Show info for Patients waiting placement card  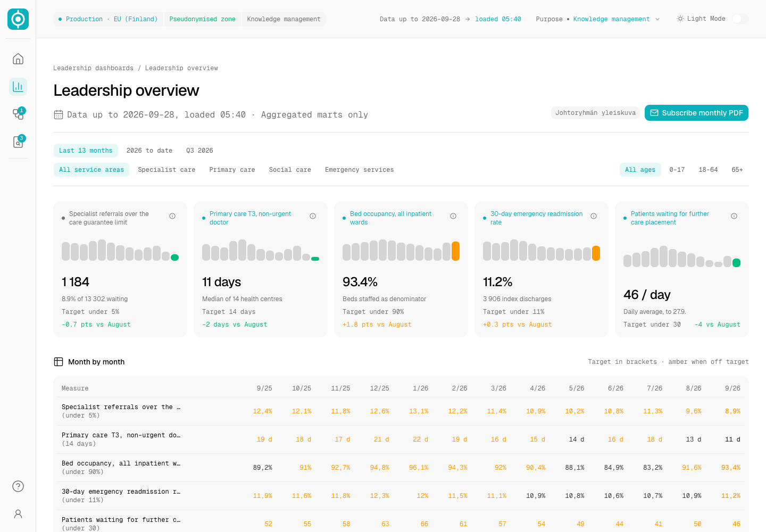coord(734,216)
